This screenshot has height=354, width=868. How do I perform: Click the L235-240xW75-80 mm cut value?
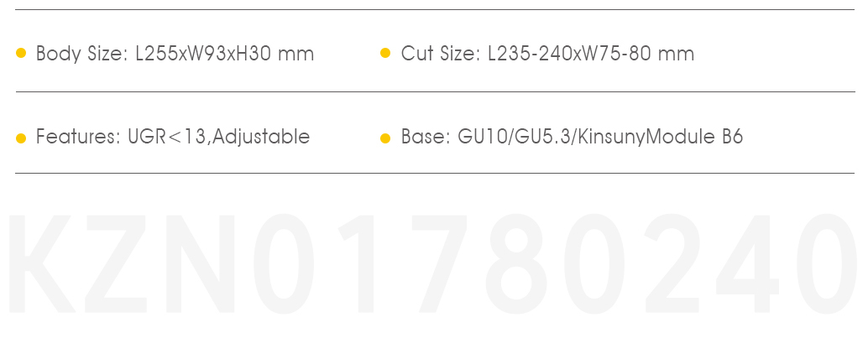(x=591, y=54)
